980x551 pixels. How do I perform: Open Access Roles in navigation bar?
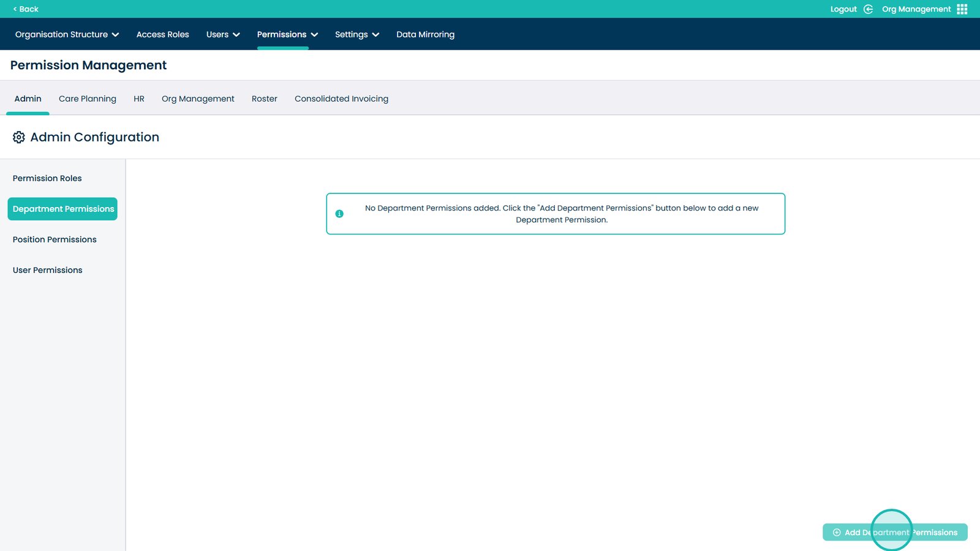click(162, 34)
